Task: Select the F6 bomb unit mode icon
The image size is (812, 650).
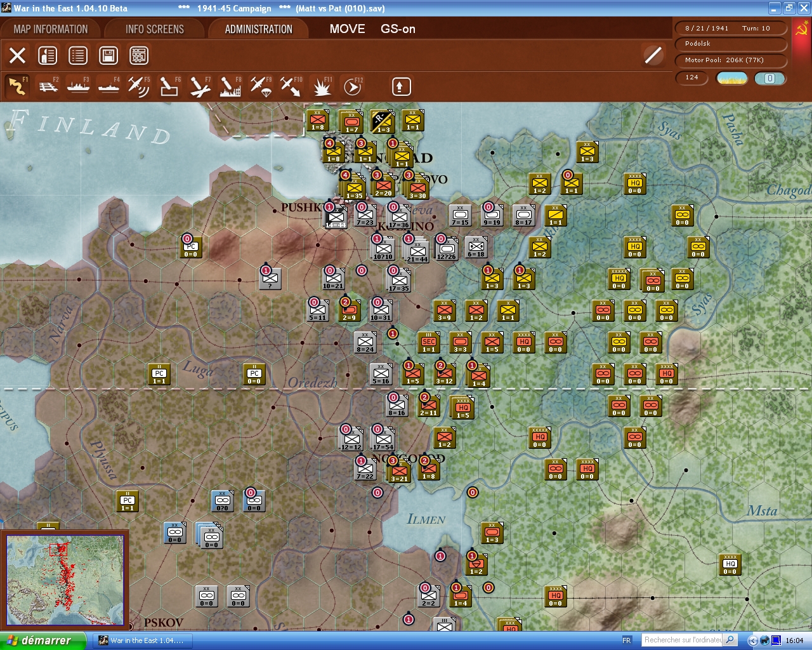Action: point(169,86)
